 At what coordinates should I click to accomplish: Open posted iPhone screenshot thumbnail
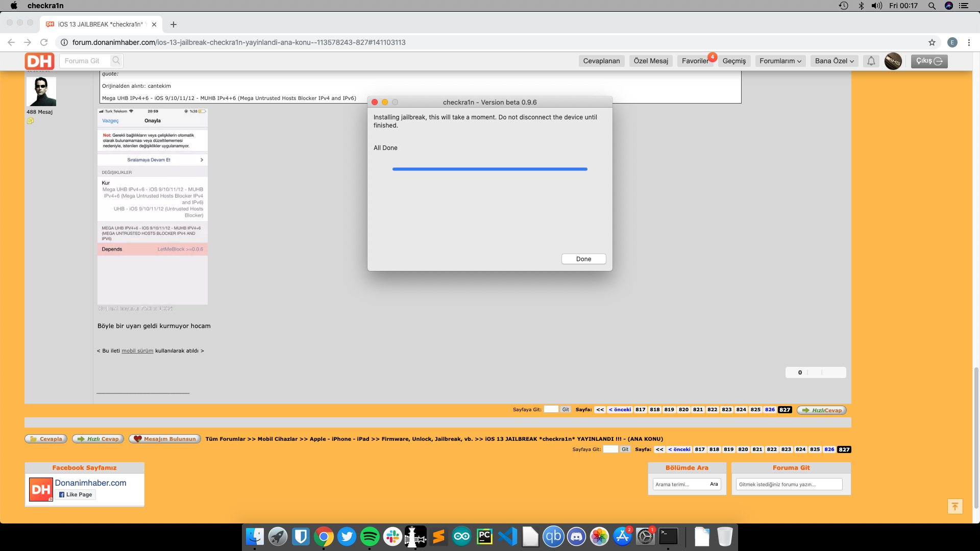153,207
